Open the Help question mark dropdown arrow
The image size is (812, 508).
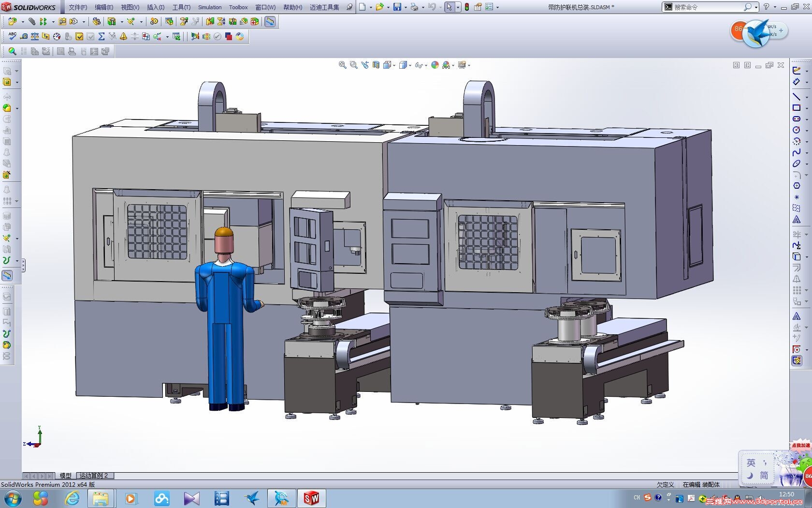point(775,7)
